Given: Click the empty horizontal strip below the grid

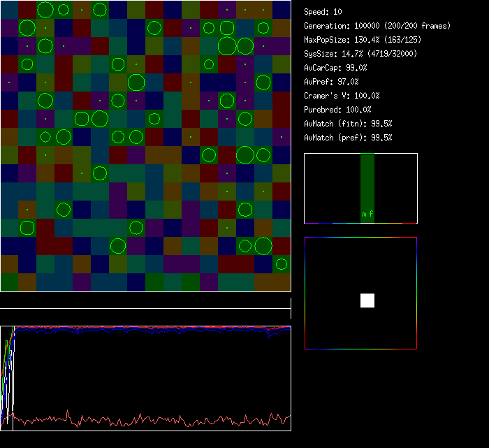Looking at the screenshot, I should tap(145, 302).
